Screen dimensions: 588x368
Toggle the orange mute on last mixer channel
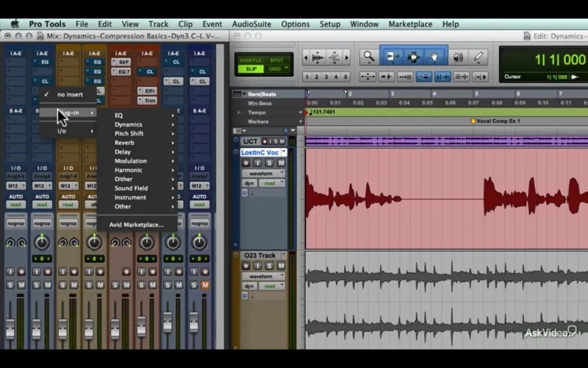tap(205, 285)
